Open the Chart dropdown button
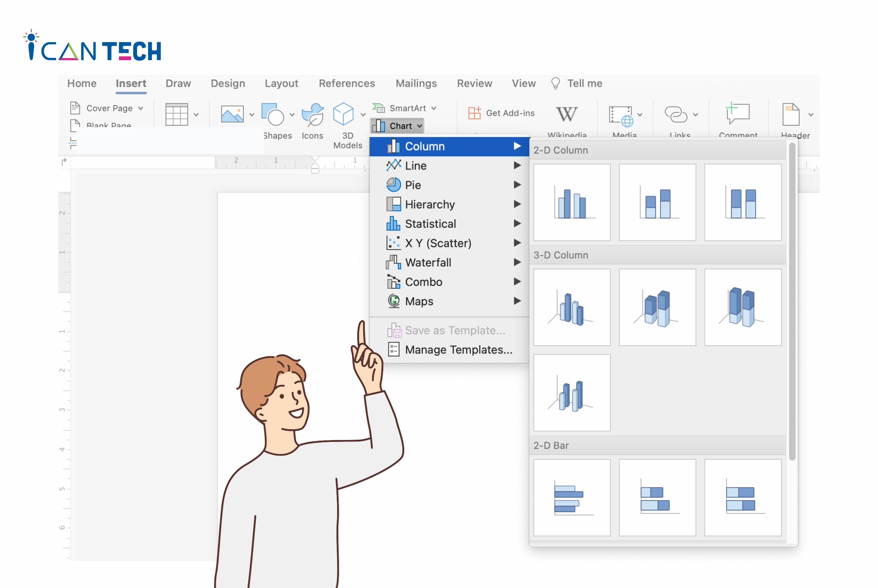This screenshot has height=588, width=878. click(x=397, y=126)
